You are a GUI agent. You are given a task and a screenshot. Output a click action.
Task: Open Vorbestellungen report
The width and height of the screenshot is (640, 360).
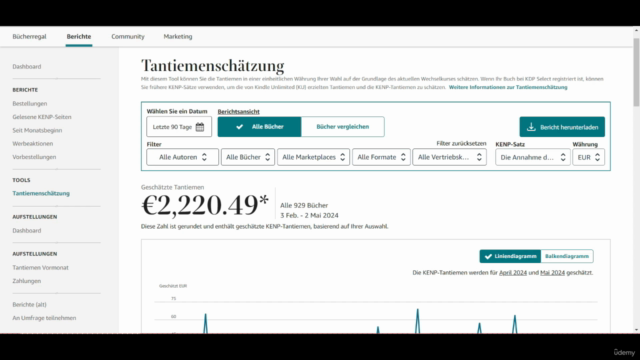[34, 157]
